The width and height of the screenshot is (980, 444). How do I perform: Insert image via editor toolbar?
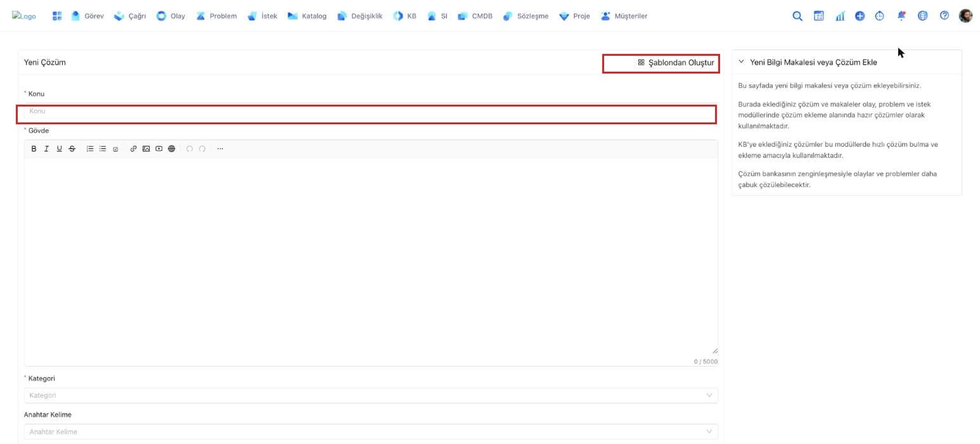[x=146, y=149]
